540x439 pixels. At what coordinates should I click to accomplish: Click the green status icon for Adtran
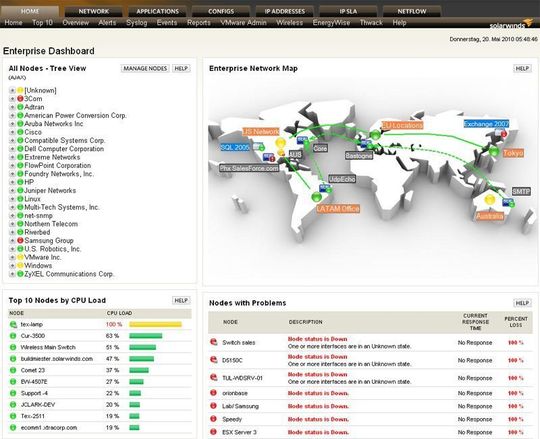click(x=20, y=107)
